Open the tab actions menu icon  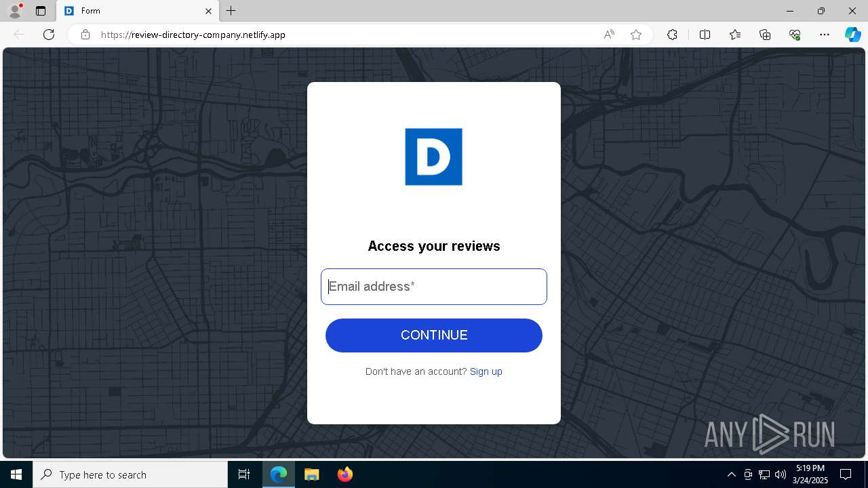click(x=41, y=11)
